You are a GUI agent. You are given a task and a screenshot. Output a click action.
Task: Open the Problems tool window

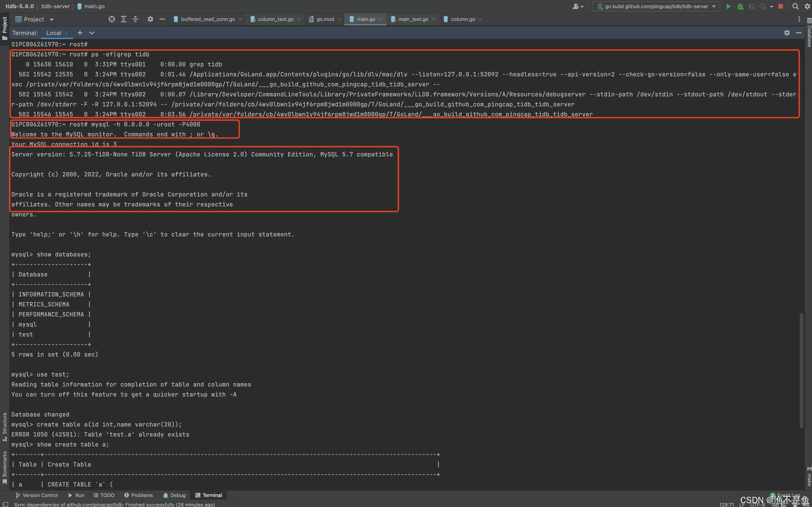pyautogui.click(x=138, y=495)
